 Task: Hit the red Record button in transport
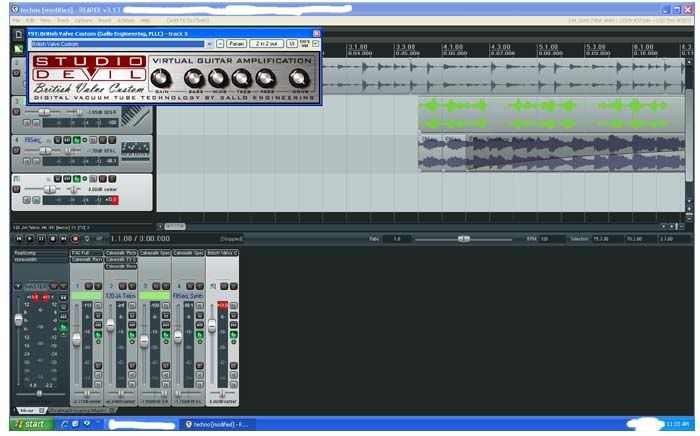(75, 239)
